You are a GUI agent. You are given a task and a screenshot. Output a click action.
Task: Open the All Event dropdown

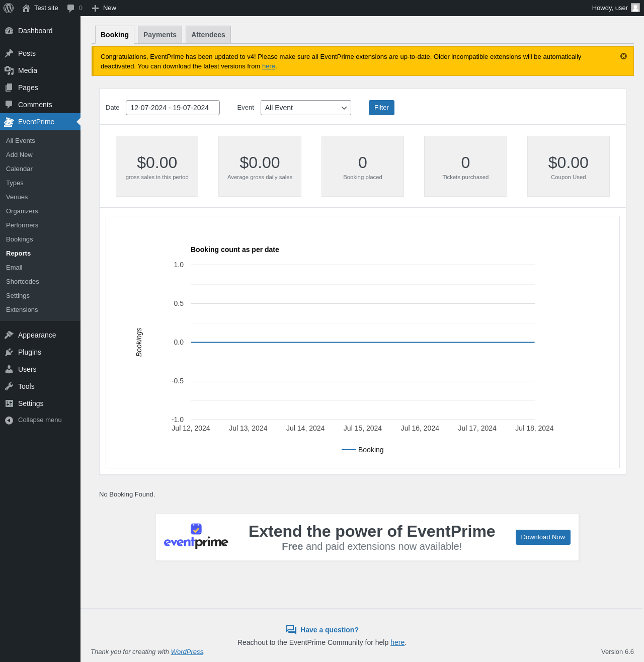[x=306, y=108]
